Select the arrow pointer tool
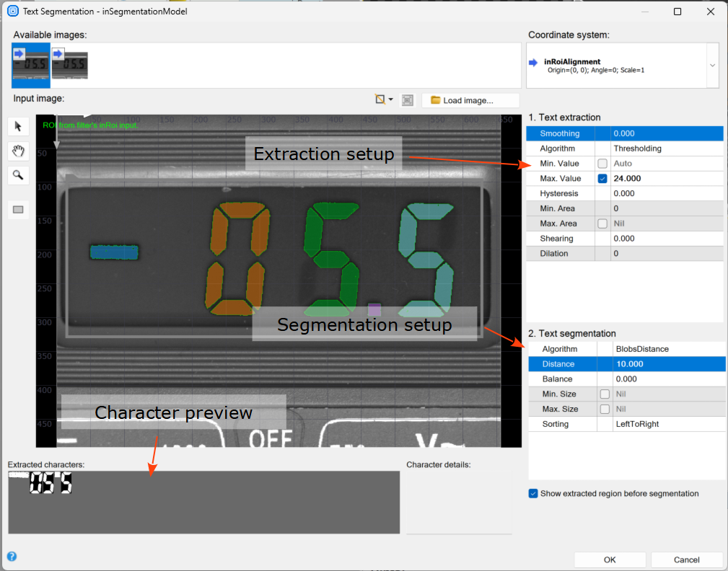The width and height of the screenshot is (728, 571). [18, 127]
